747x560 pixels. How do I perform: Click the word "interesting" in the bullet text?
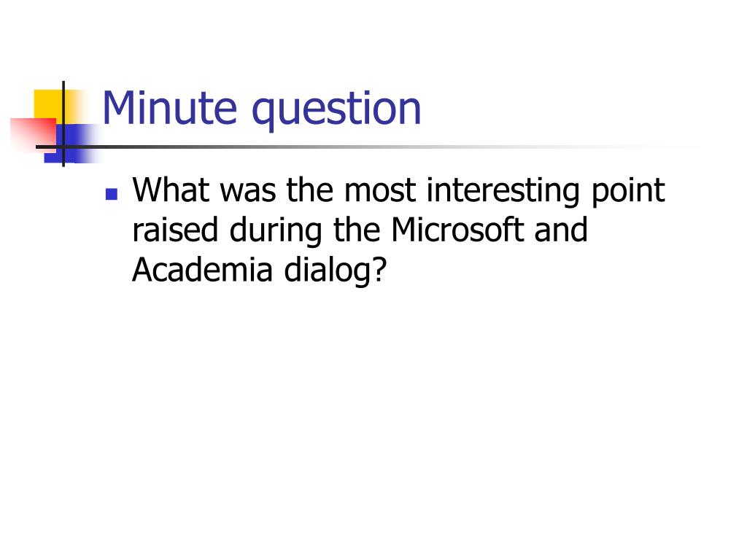(x=503, y=192)
